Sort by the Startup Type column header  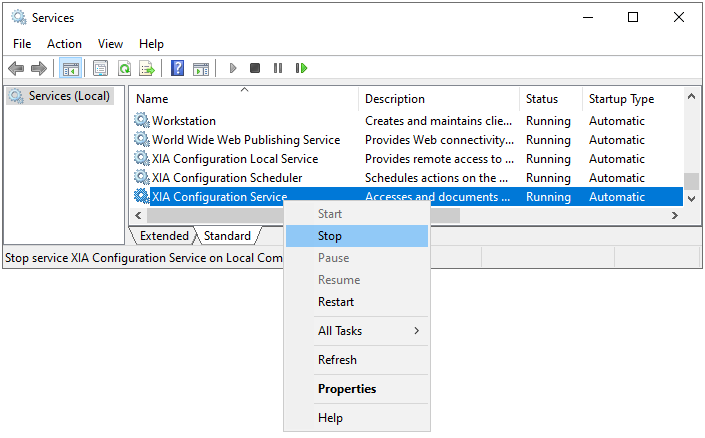621,99
